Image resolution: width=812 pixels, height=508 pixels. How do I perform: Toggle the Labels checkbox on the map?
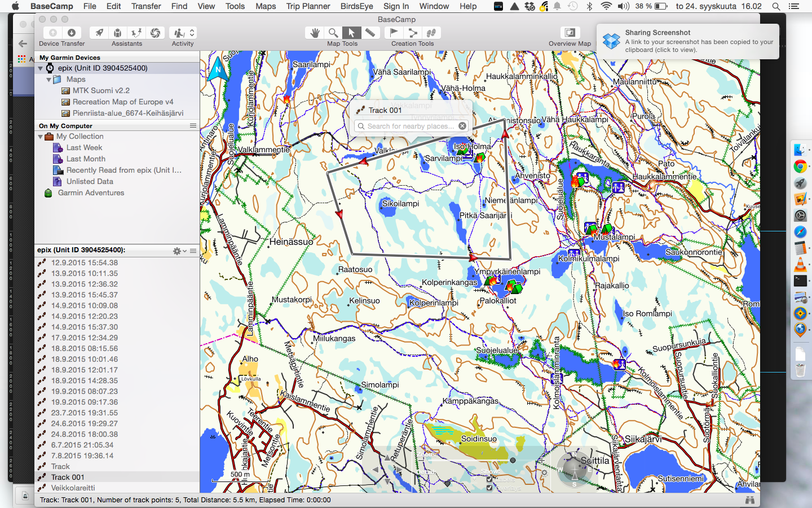[x=489, y=480]
